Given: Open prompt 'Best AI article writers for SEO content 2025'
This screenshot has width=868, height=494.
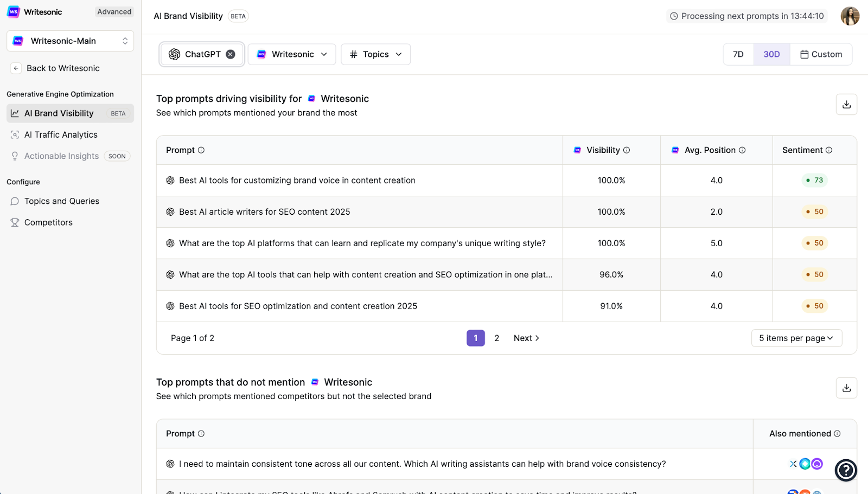Looking at the screenshot, I should [x=265, y=212].
